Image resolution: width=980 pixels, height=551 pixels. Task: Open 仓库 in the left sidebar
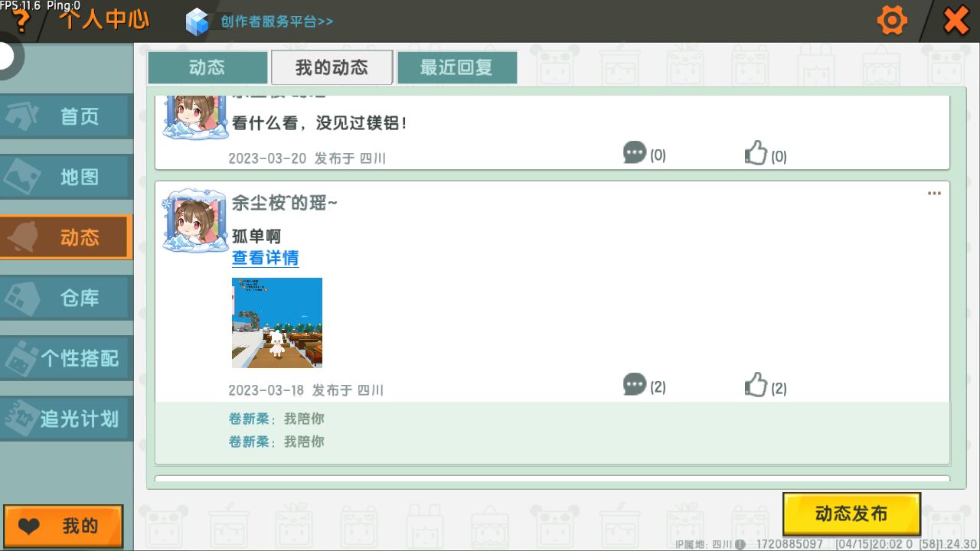pyautogui.click(x=67, y=298)
